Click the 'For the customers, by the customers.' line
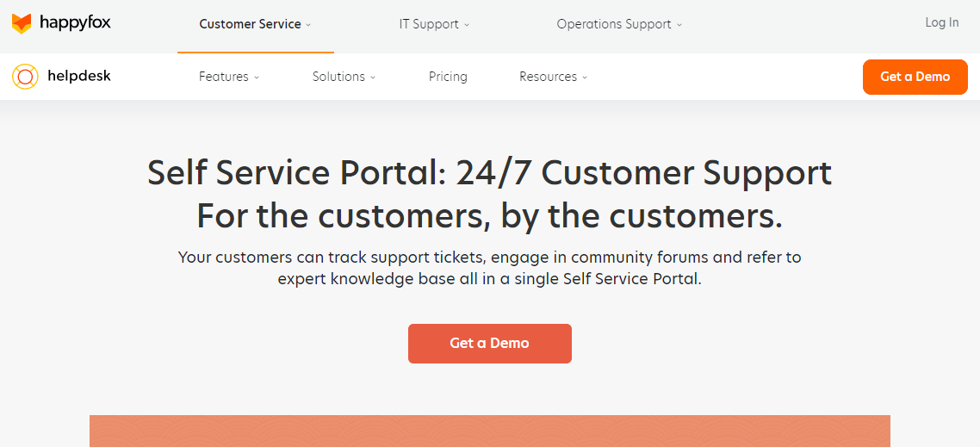The image size is (980, 447). point(489,215)
